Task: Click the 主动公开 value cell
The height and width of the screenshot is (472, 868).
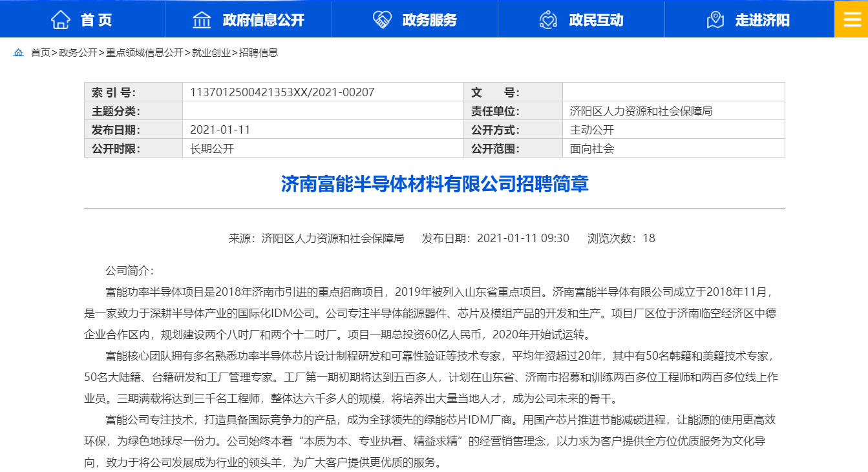Action: tap(673, 130)
